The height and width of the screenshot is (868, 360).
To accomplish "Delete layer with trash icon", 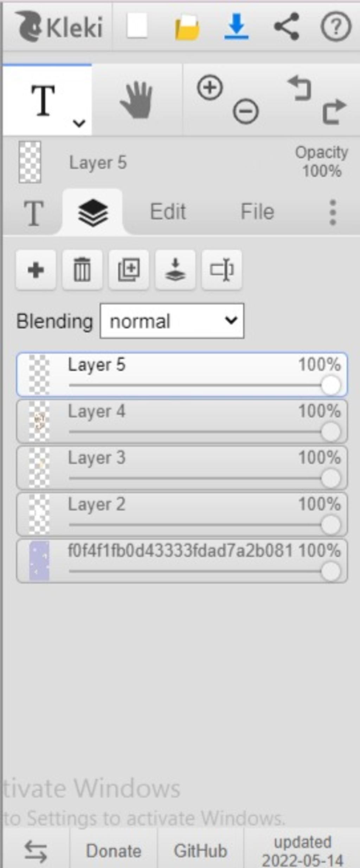I will 82,270.
